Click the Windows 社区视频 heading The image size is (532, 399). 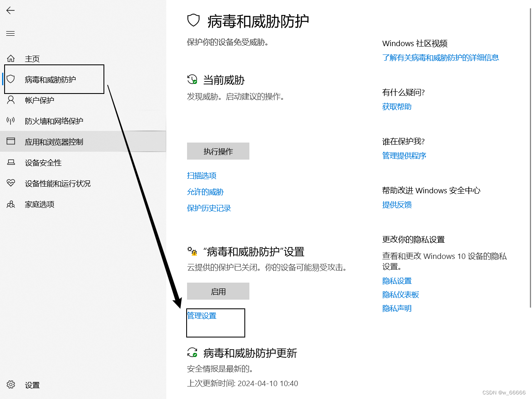[415, 43]
